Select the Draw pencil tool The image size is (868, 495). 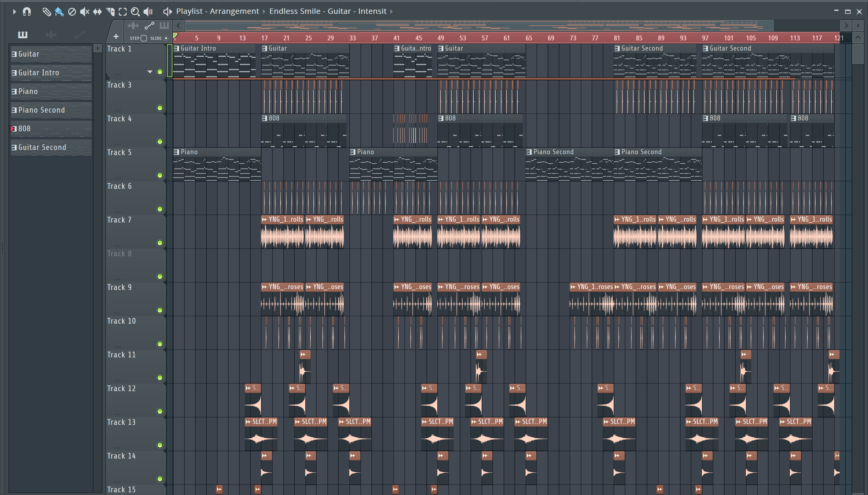pos(47,12)
